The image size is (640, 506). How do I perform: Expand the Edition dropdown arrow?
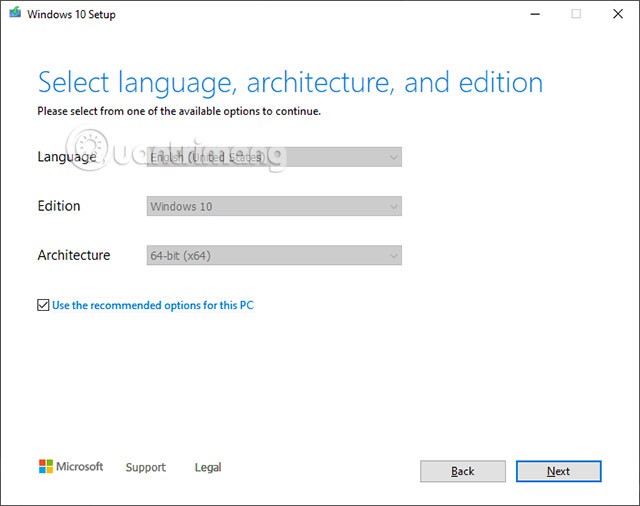point(393,206)
